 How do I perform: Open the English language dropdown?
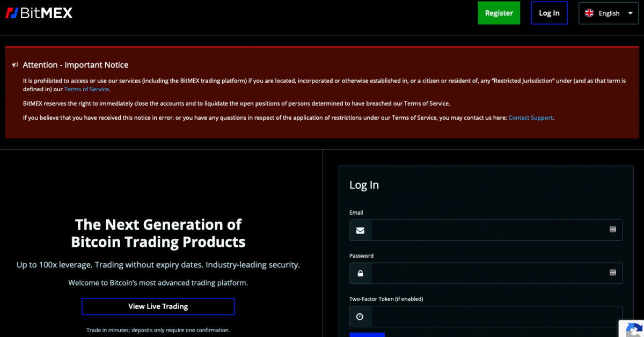[609, 13]
